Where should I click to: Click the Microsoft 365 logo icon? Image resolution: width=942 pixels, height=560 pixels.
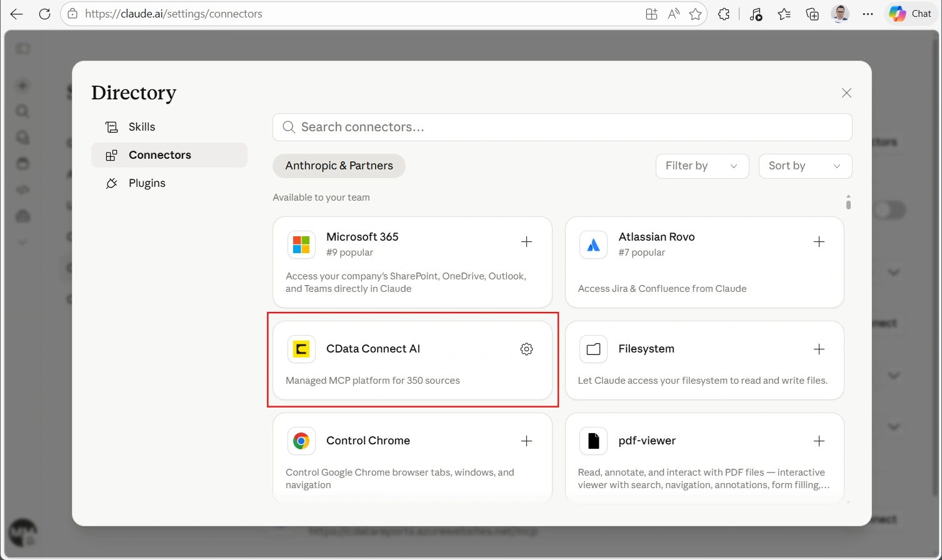click(301, 244)
